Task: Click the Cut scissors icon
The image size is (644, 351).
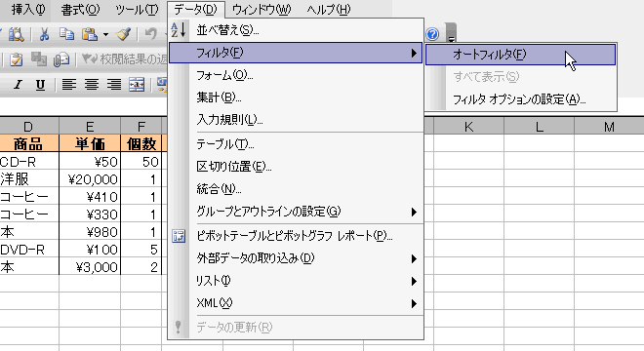Action: click(x=44, y=34)
